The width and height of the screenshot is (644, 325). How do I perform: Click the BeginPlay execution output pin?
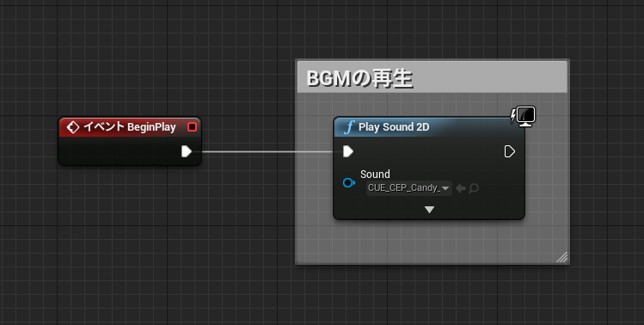coord(187,151)
